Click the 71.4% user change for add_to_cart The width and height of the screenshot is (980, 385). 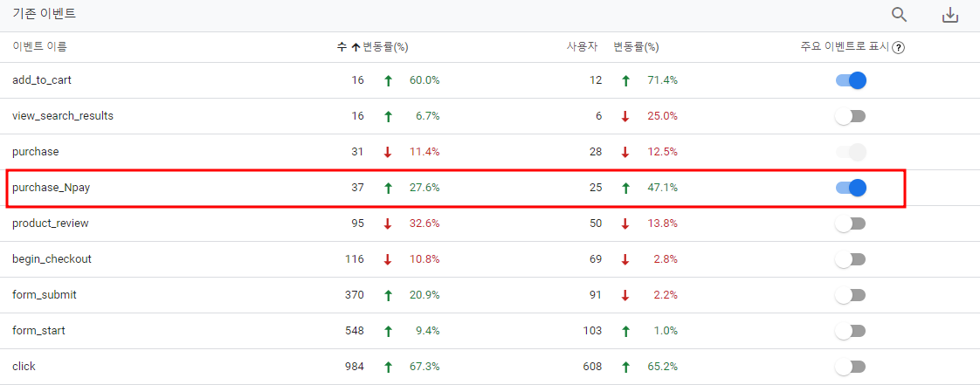tap(663, 80)
